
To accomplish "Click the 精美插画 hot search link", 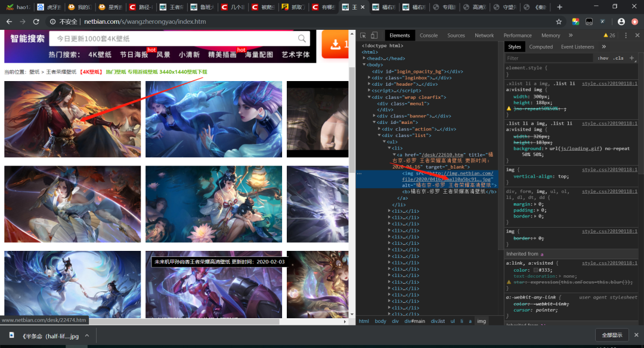I will [x=222, y=55].
